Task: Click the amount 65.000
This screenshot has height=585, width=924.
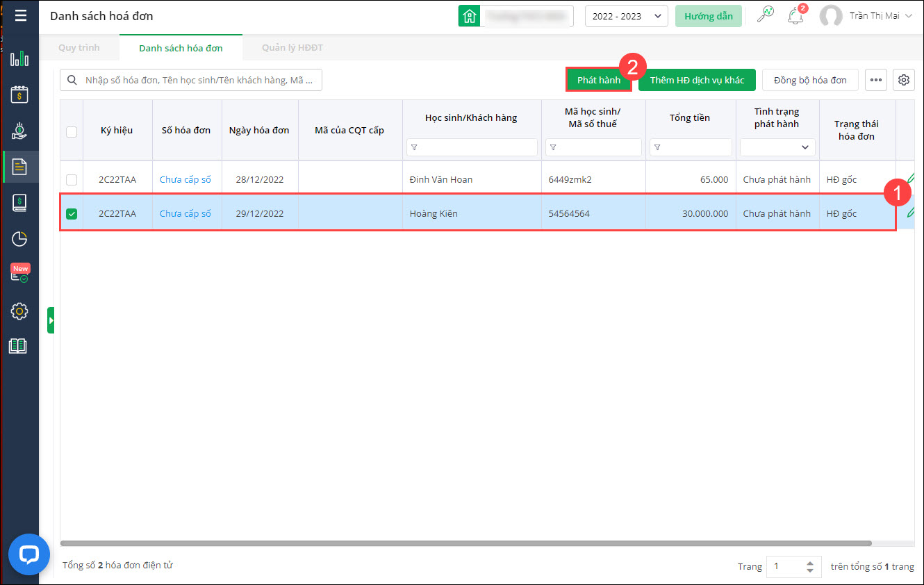Action: point(714,179)
